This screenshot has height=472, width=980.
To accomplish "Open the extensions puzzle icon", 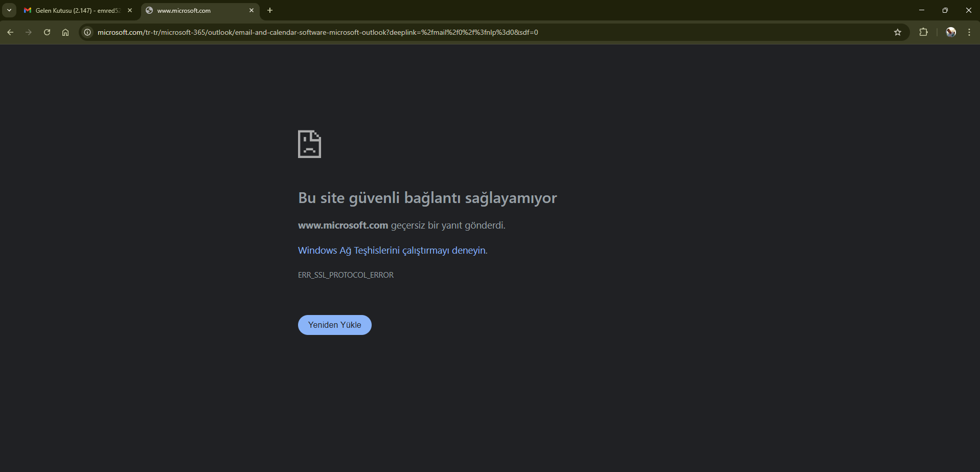I will click(923, 32).
